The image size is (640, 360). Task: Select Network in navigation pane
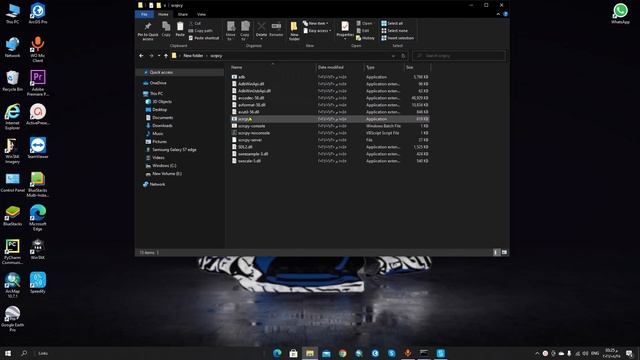[x=157, y=184]
